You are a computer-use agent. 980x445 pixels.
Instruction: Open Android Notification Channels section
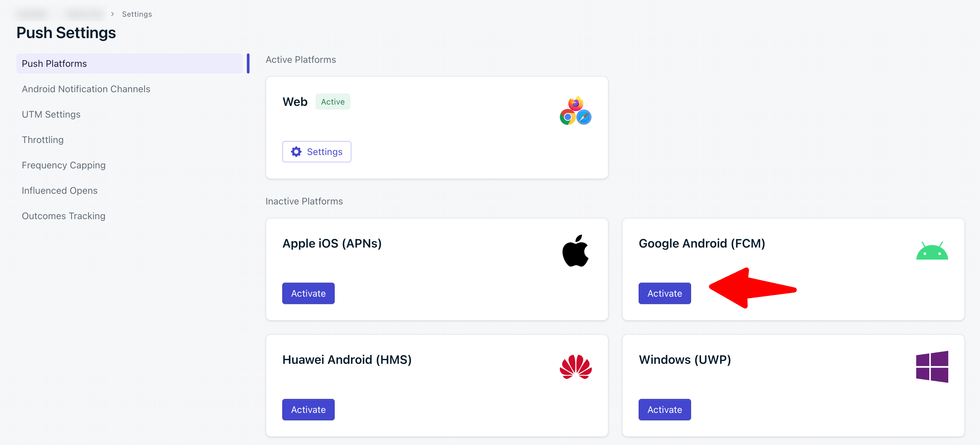86,89
